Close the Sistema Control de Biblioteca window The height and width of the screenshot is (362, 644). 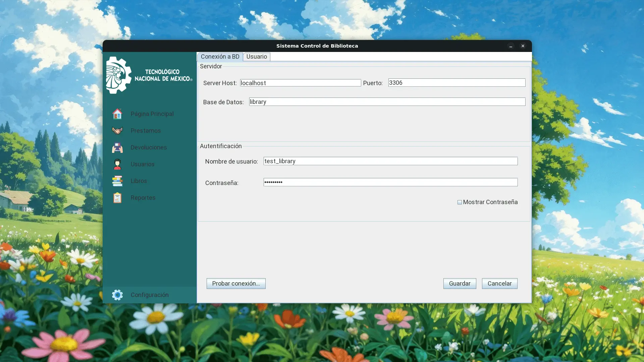pyautogui.click(x=523, y=46)
